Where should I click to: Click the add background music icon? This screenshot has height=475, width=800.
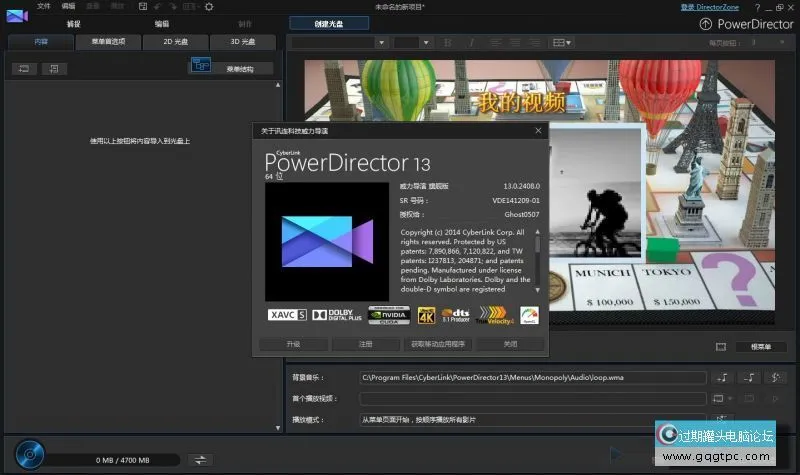click(723, 377)
